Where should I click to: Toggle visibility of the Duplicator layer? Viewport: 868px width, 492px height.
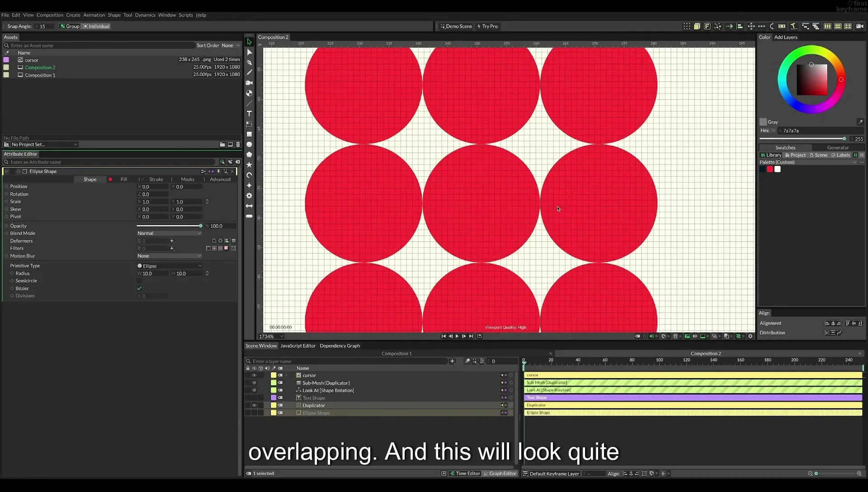click(254, 406)
